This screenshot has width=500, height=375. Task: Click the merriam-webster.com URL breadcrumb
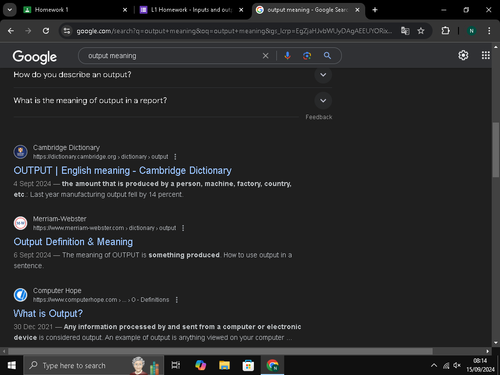coord(104,228)
